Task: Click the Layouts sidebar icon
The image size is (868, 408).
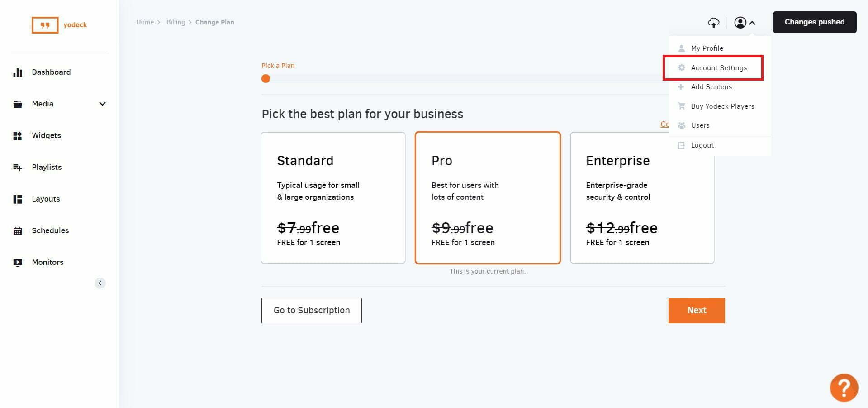Action: tap(18, 199)
